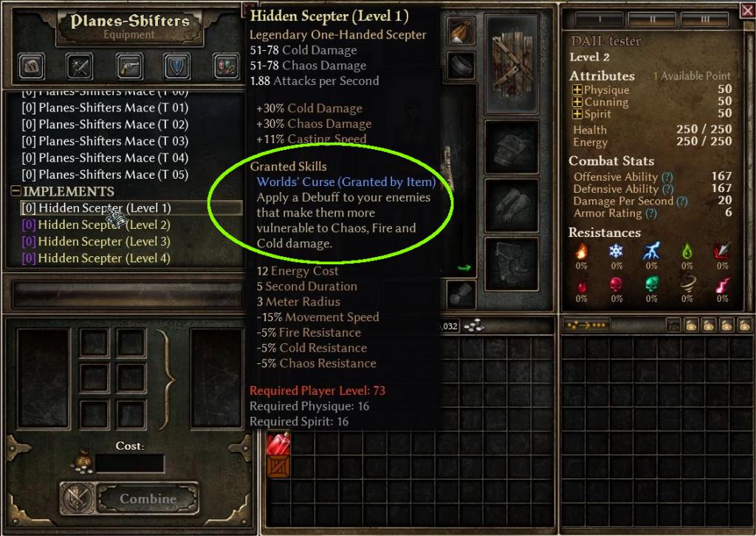Image resolution: width=756 pixels, height=536 pixels.
Task: Select the melee weapons crossed-swords category icon
Action: point(80,66)
